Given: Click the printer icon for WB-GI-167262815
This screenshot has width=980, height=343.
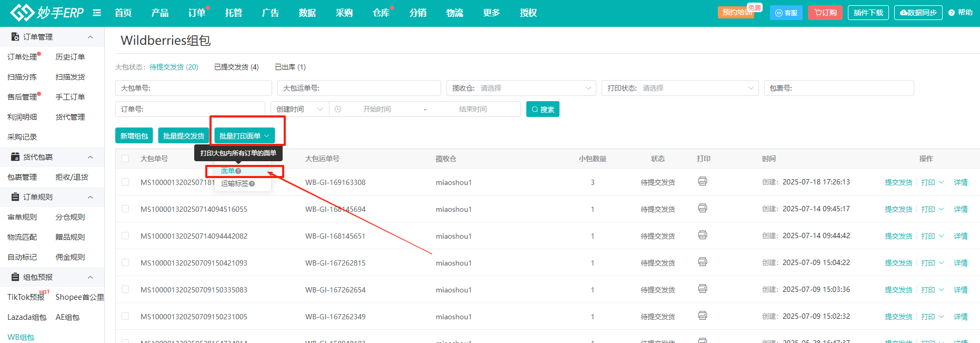Looking at the screenshot, I should point(703,262).
